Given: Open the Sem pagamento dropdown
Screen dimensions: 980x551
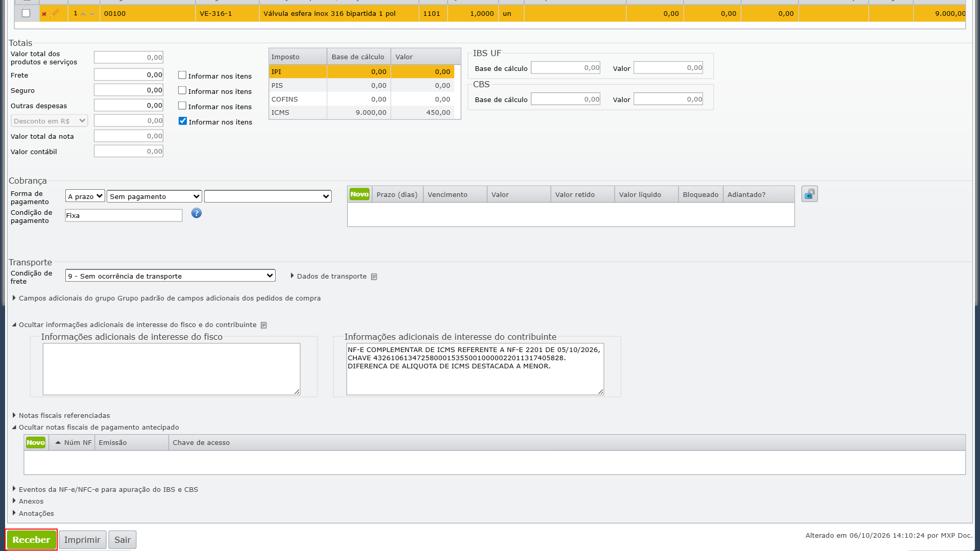Looking at the screenshot, I should [155, 196].
